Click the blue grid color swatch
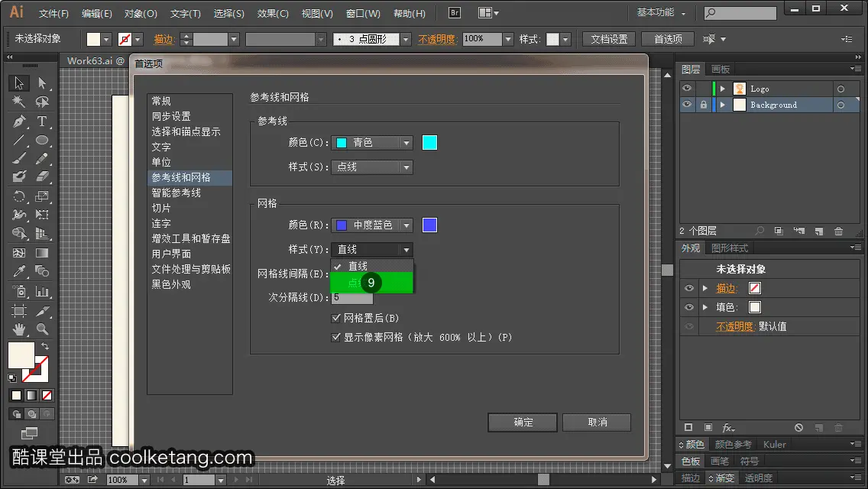868x489 pixels. pyautogui.click(x=429, y=225)
